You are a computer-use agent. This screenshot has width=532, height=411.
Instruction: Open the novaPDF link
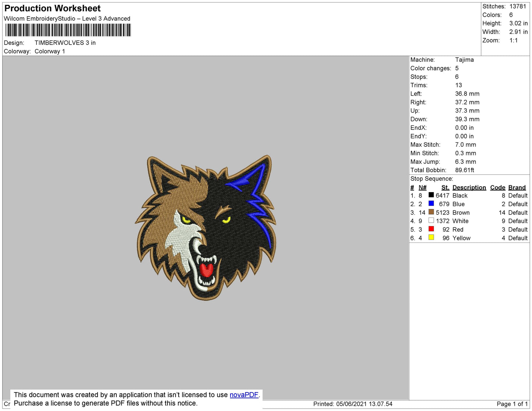(x=244, y=395)
